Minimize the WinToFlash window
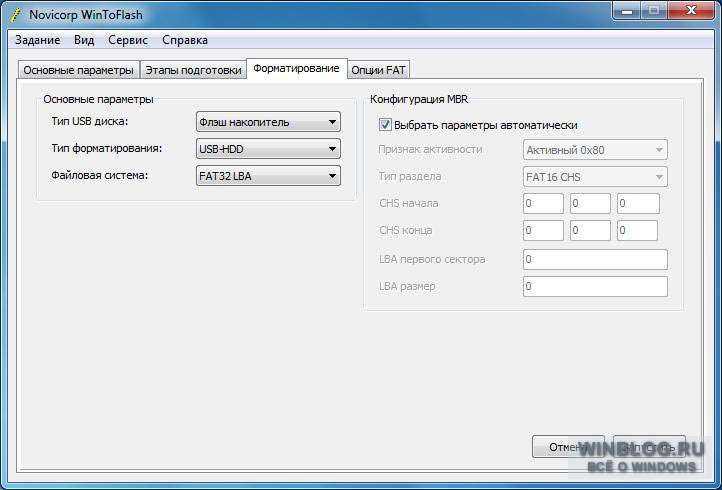Viewport: 722px width, 490px height. coord(627,11)
